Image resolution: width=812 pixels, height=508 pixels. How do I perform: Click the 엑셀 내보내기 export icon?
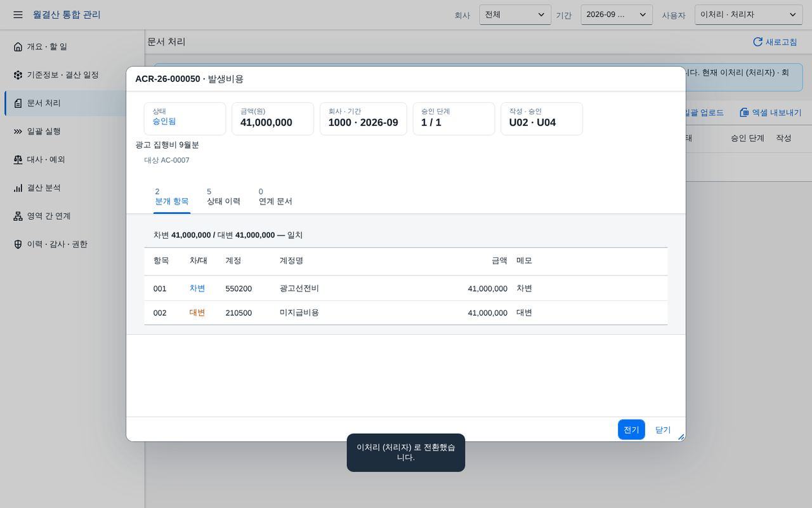coord(744,112)
